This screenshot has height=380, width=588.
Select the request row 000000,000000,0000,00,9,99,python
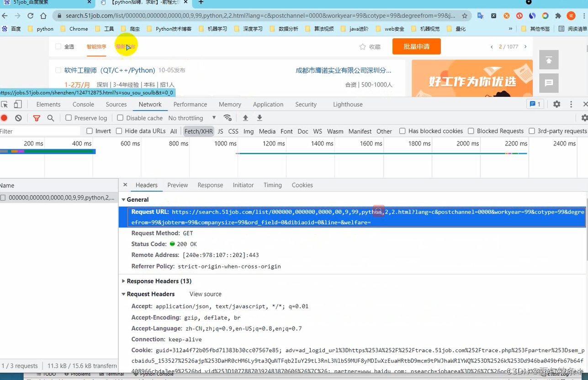click(59, 198)
